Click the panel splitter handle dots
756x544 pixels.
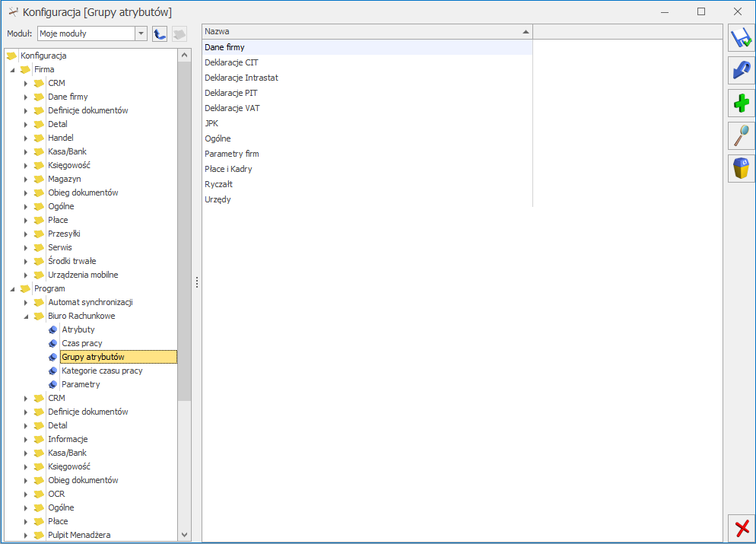pos(197,282)
